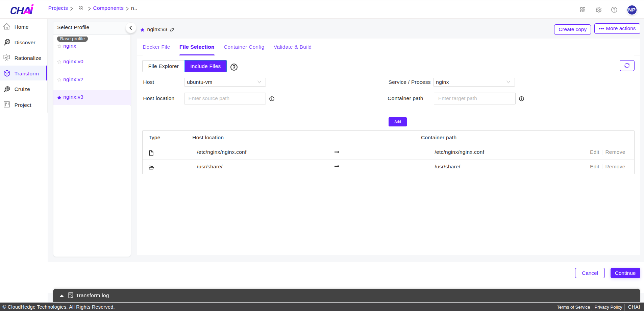Click the folder icon in /usr/share/ row
Viewport: 644px width, 311px height.
pyautogui.click(x=151, y=168)
